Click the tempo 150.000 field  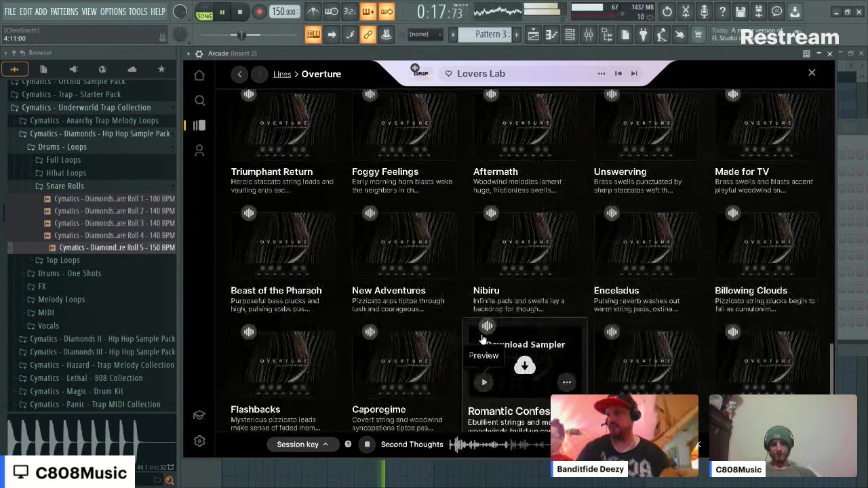click(285, 12)
